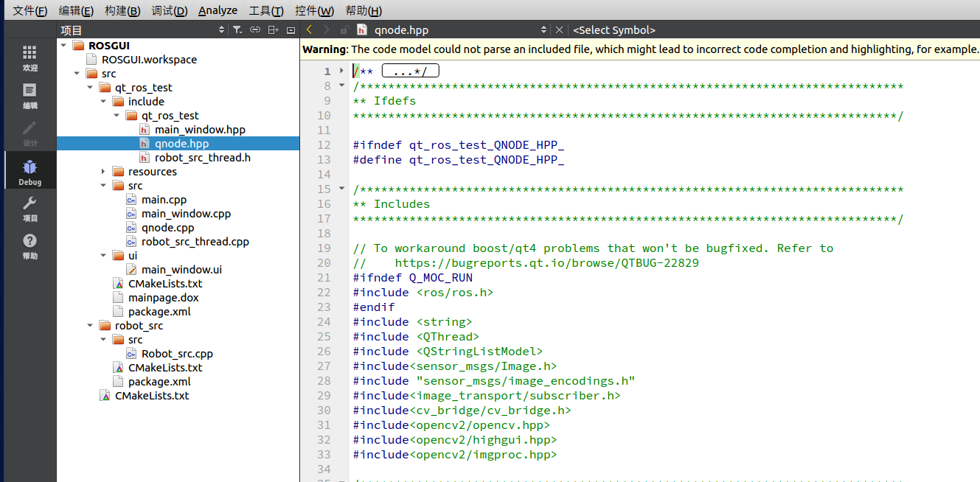This screenshot has width=980, height=482.
Task: Click the '#include <ros/ros.h>' line
Action: point(423,293)
